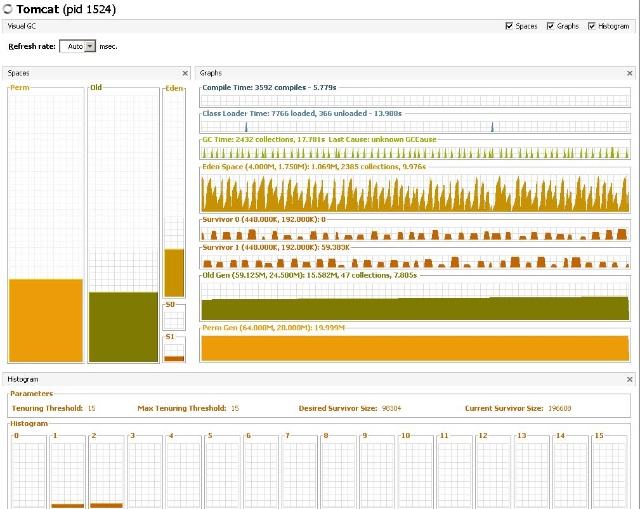
Task: Click the Tomcat loading spinner icon
Action: pos(8,9)
